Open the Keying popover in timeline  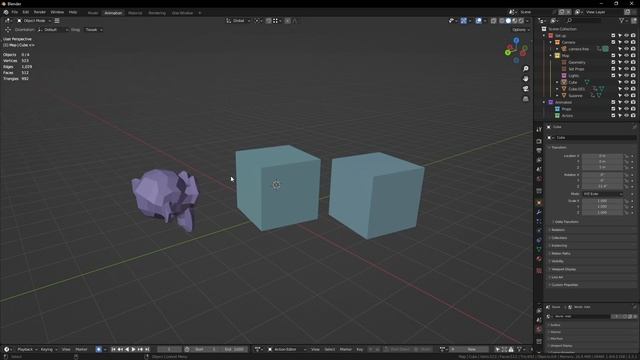tap(49, 349)
